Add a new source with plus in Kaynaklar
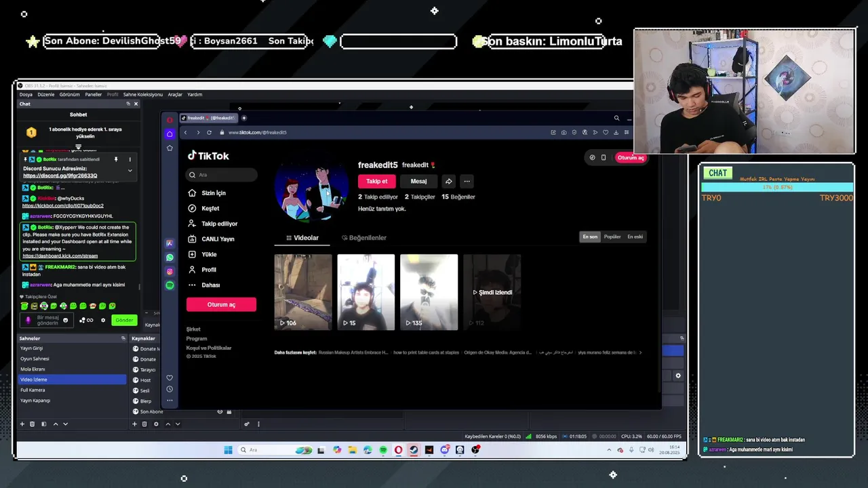The height and width of the screenshot is (488, 868). (x=134, y=424)
